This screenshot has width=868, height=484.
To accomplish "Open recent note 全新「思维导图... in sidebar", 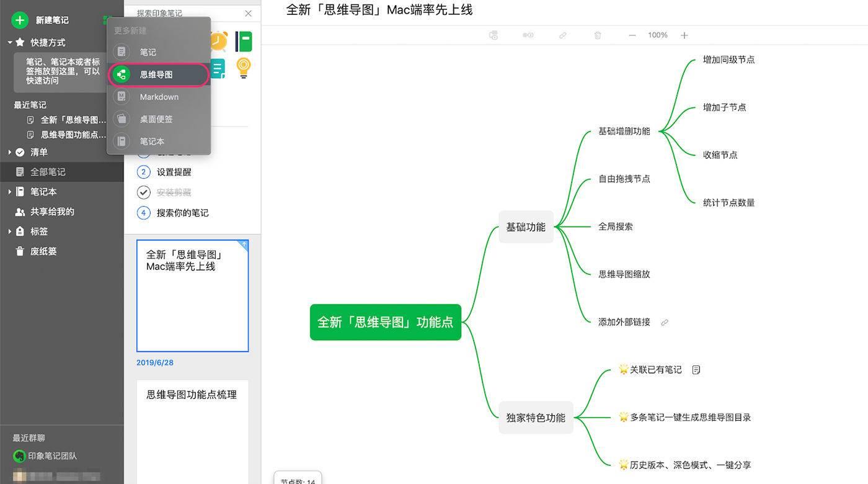I will (73, 120).
